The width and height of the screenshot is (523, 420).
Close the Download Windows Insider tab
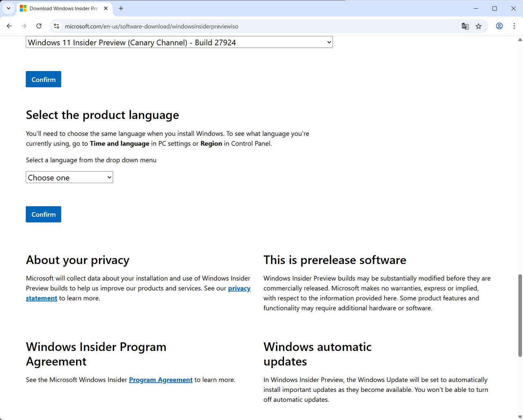[x=106, y=8]
